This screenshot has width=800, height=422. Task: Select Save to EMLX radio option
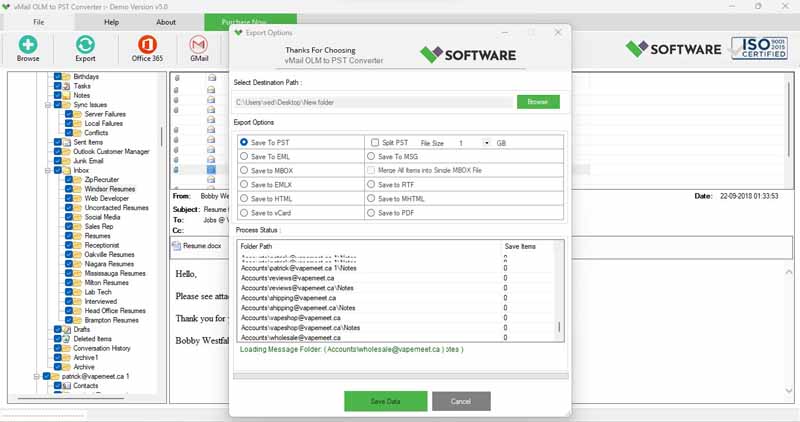tap(244, 184)
